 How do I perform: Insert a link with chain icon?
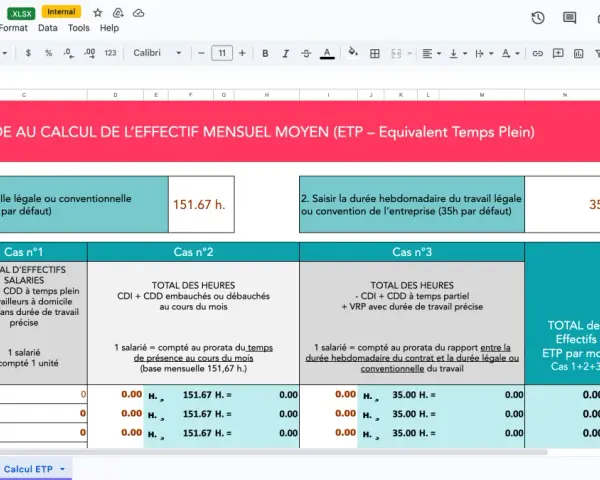point(538,54)
